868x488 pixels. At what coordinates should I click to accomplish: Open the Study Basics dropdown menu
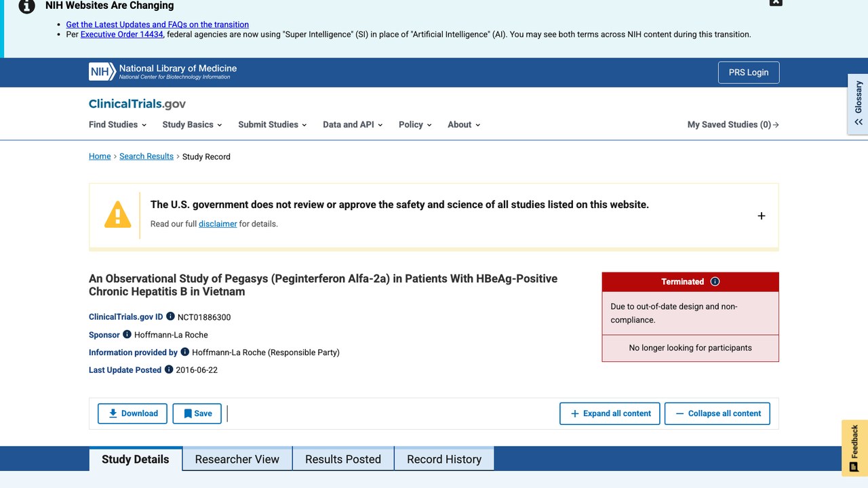(x=193, y=125)
